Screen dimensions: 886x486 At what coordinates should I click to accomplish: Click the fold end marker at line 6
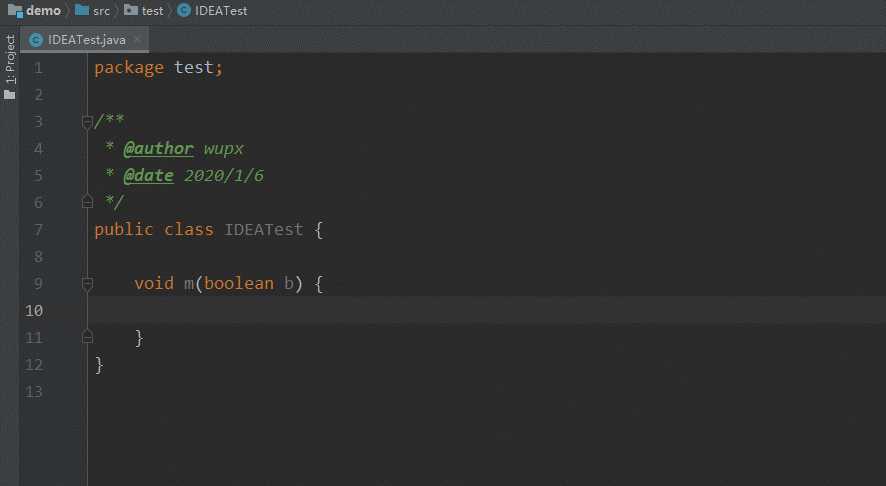[87, 202]
